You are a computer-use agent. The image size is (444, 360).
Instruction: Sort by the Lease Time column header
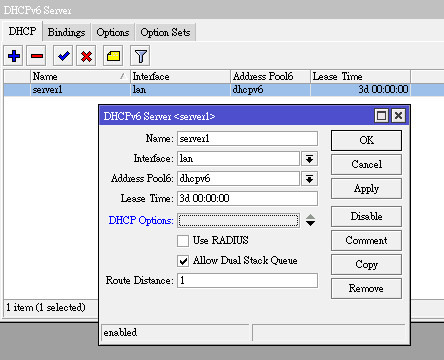click(360, 76)
